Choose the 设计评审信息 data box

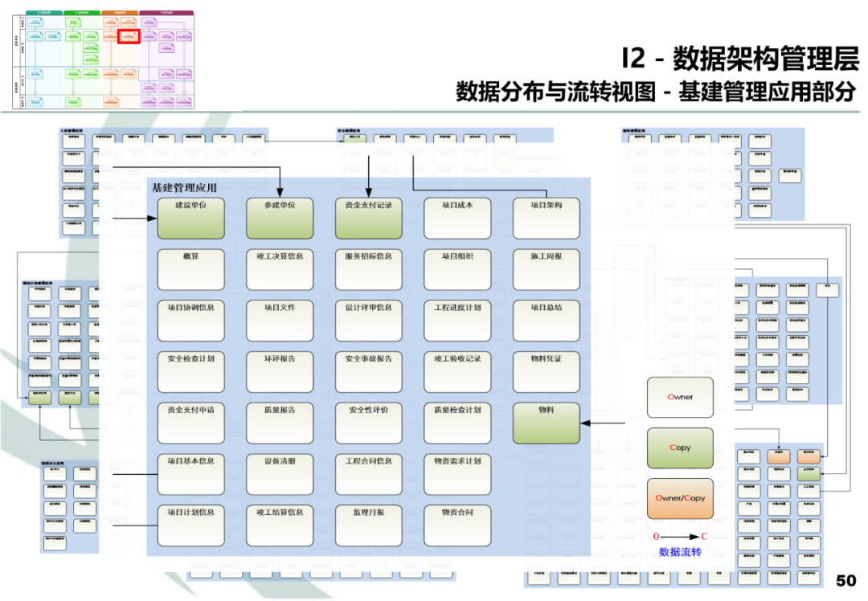pyautogui.click(x=369, y=321)
